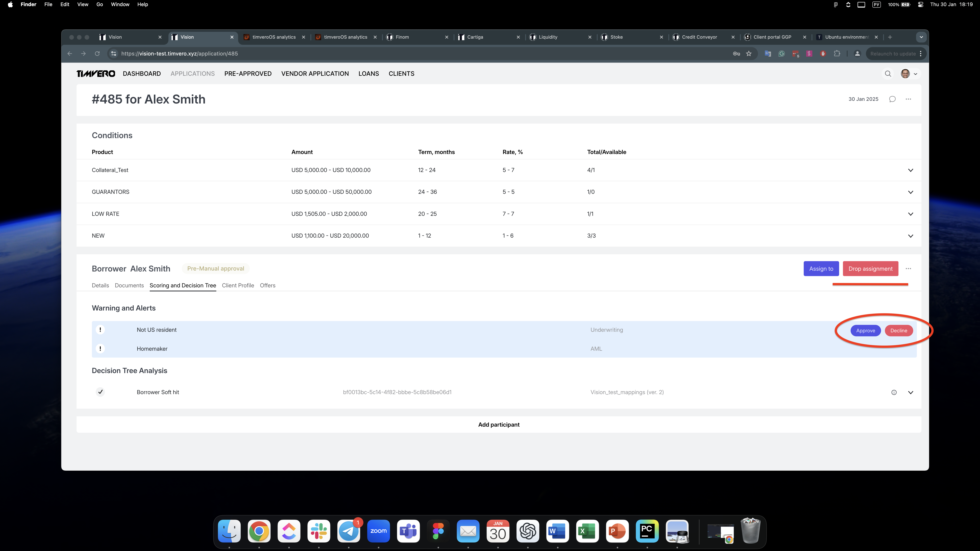The height and width of the screenshot is (551, 980).
Task: Click the browser reload icon
Action: click(x=97, y=54)
